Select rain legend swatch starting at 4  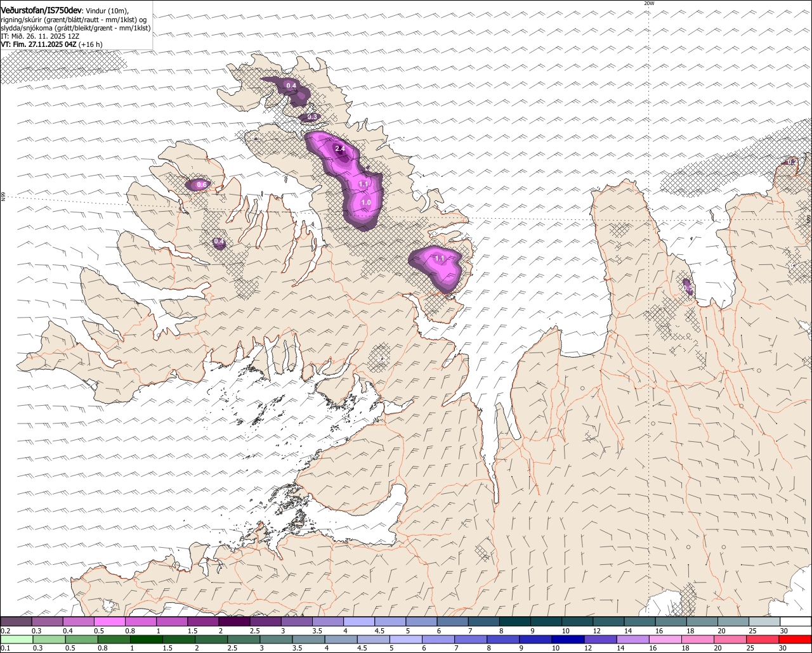click(x=341, y=640)
